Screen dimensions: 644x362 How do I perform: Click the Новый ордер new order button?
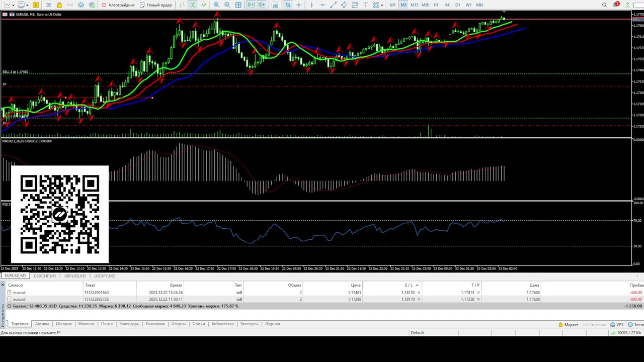(x=156, y=5)
